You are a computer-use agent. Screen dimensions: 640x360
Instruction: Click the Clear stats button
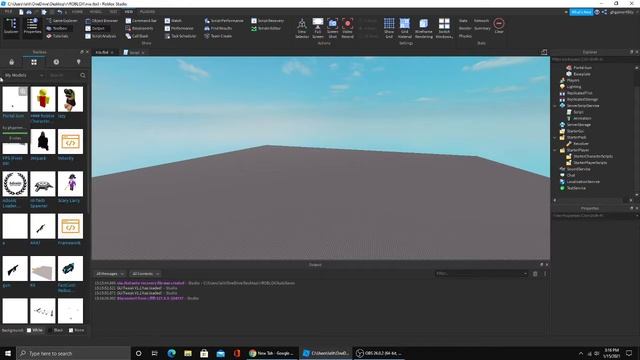pyautogui.click(x=499, y=25)
